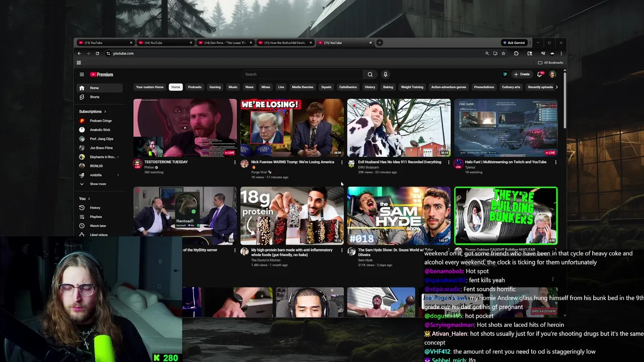
Task: Switch to the Rothschild Family browser tab
Action: click(285, 43)
